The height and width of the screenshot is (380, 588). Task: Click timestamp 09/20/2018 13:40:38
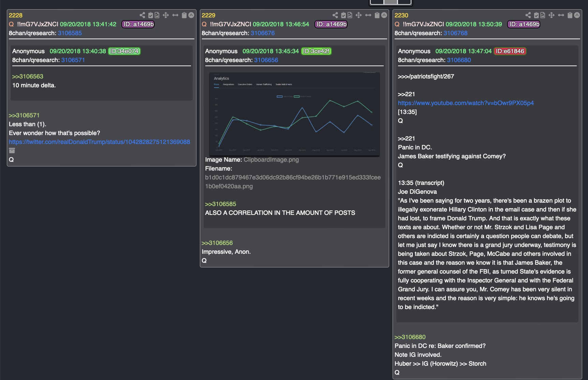coord(78,51)
